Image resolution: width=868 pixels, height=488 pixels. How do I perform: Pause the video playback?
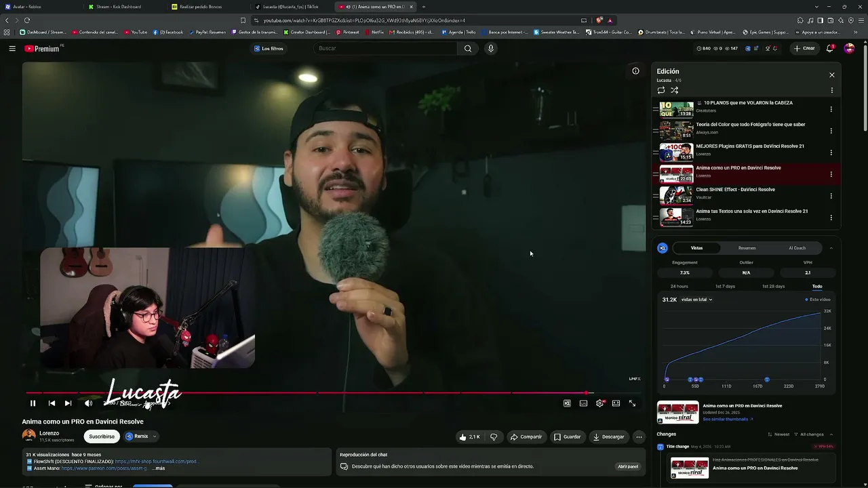pyautogui.click(x=33, y=403)
